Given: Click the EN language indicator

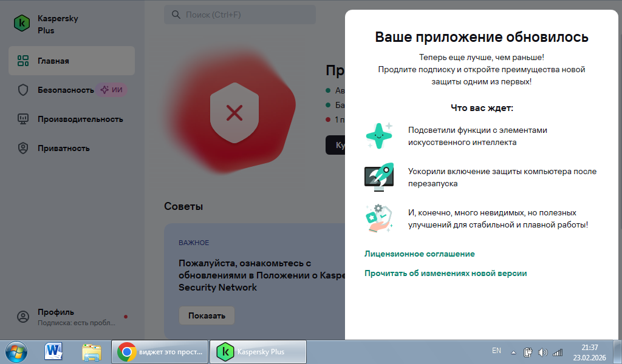Looking at the screenshot, I should 496,351.
